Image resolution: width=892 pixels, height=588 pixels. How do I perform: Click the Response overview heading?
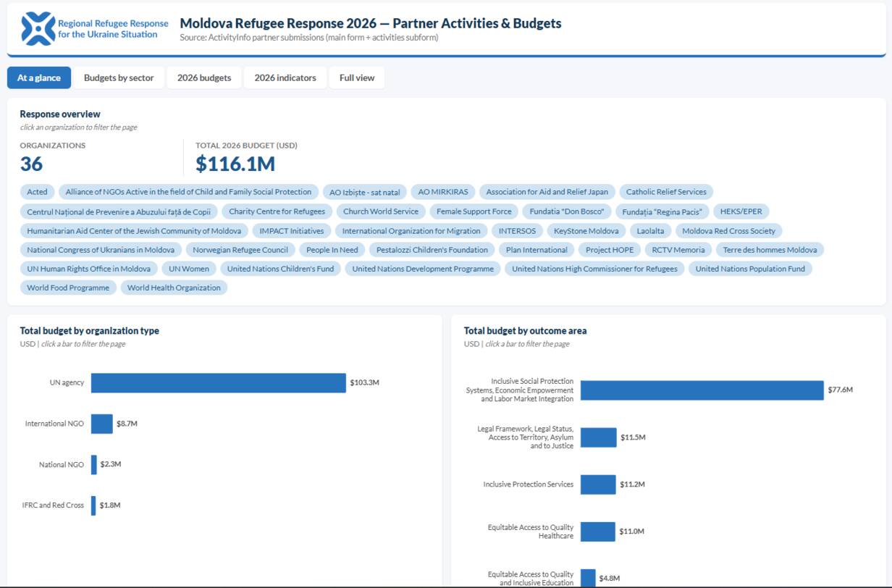60,114
